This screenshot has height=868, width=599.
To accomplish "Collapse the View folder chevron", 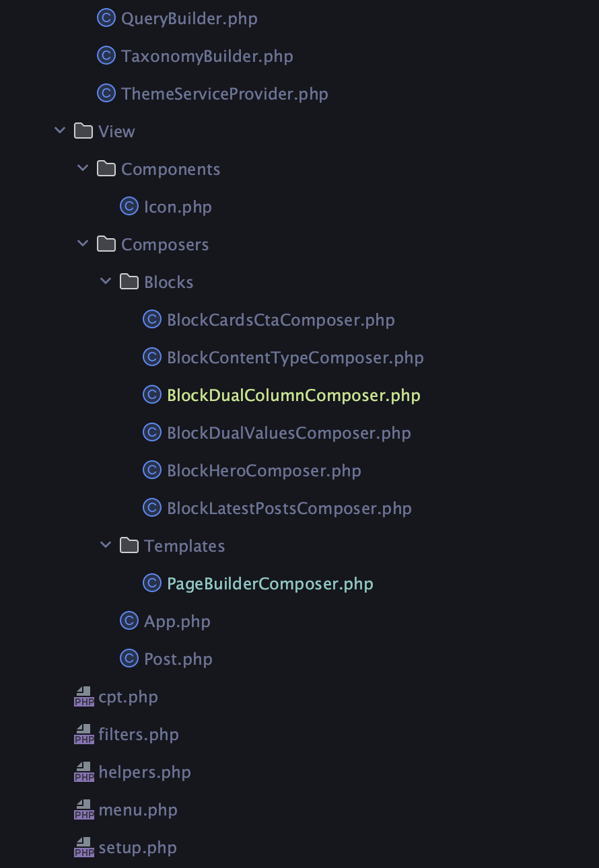I will point(60,131).
